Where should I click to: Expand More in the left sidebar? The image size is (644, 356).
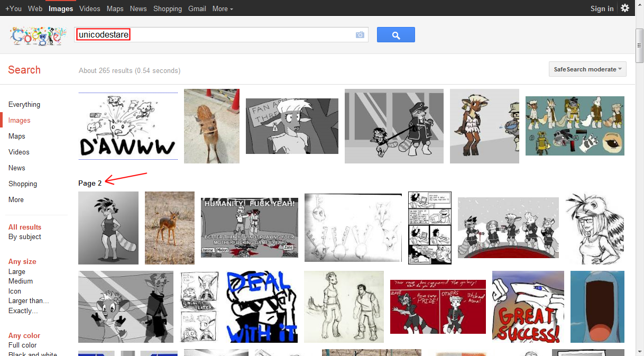coord(16,199)
